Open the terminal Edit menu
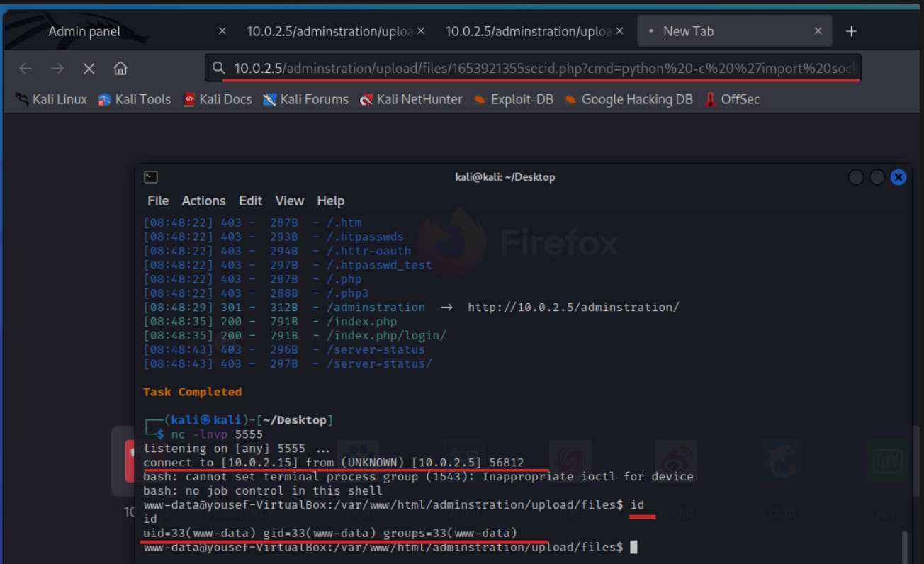This screenshot has width=924, height=564. coord(250,201)
